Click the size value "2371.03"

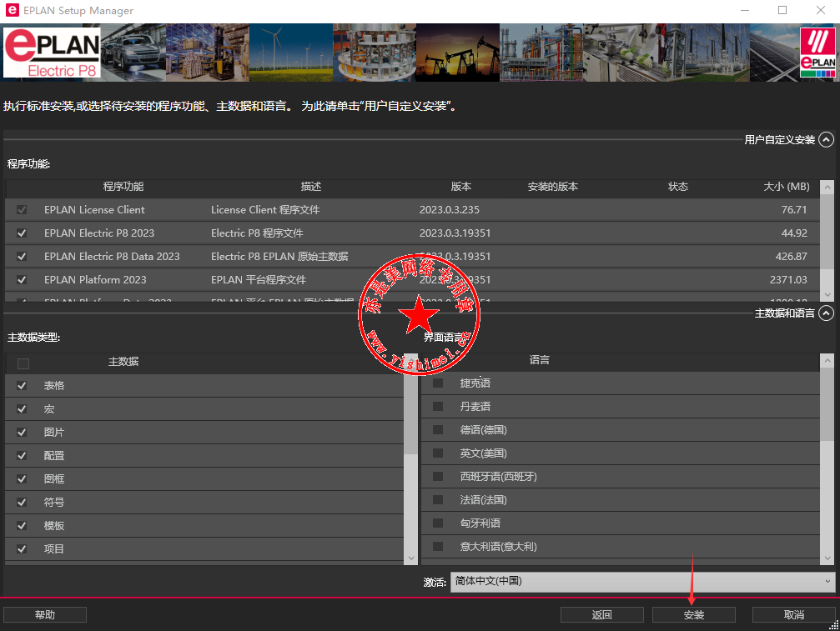788,280
